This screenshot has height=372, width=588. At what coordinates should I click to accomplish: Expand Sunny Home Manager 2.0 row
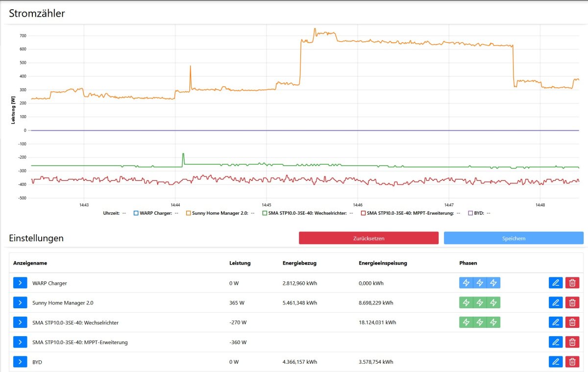[x=20, y=302]
